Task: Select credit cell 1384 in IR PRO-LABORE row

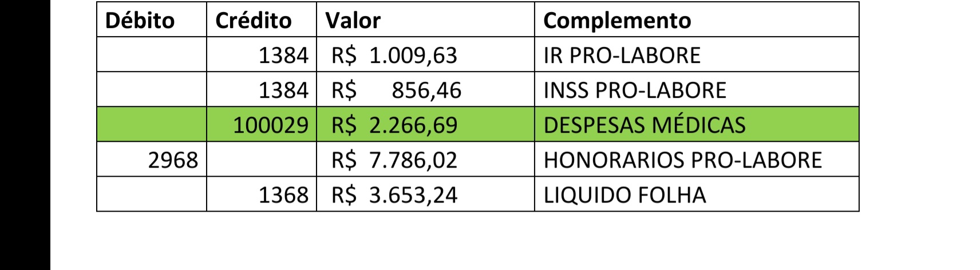Action: pyautogui.click(x=262, y=55)
